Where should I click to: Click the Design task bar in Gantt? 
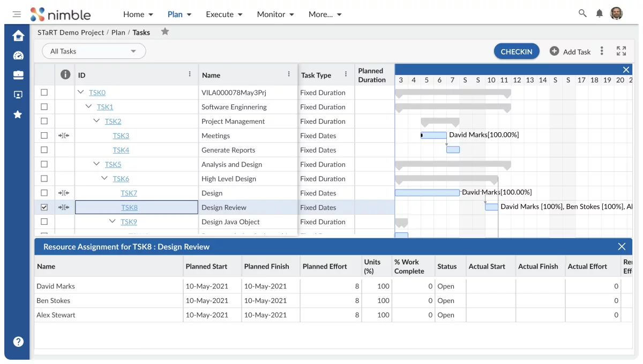pyautogui.click(x=427, y=193)
